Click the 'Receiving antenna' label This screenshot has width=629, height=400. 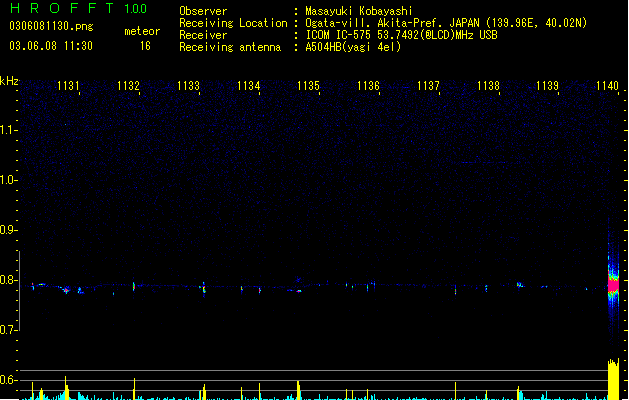tap(230, 47)
